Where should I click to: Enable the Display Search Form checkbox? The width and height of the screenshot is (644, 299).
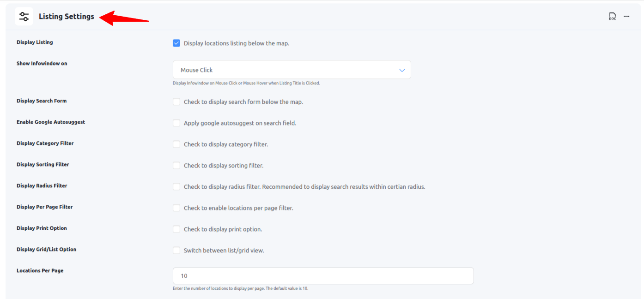pos(176,102)
